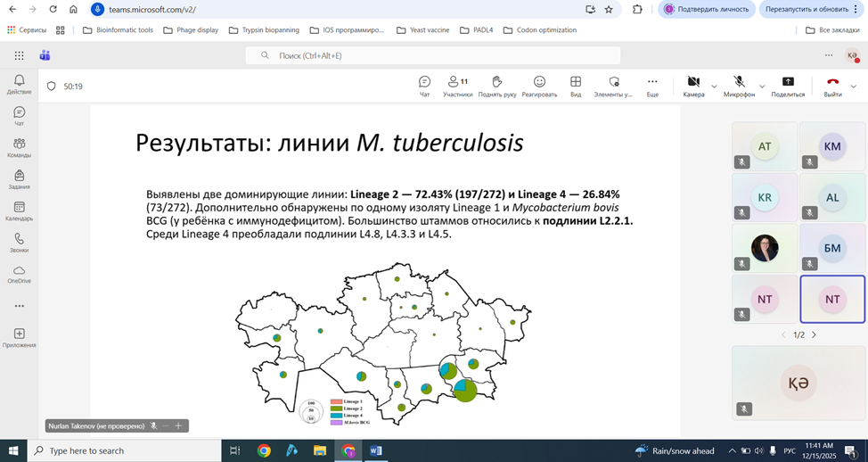Show the Participants list

tap(458, 86)
